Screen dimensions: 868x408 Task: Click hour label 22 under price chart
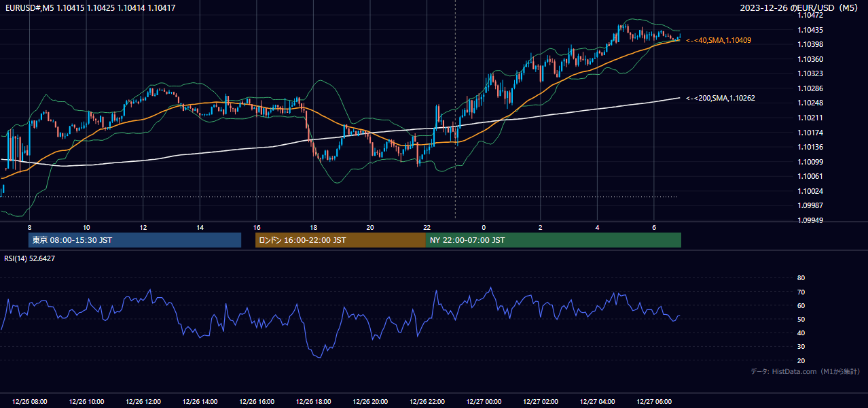427,227
